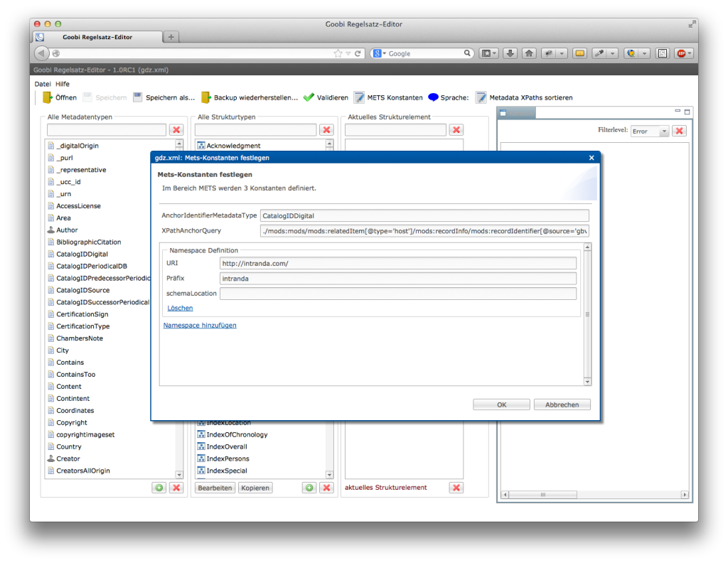
Task: Click green add button under metadata types list
Action: click(159, 488)
